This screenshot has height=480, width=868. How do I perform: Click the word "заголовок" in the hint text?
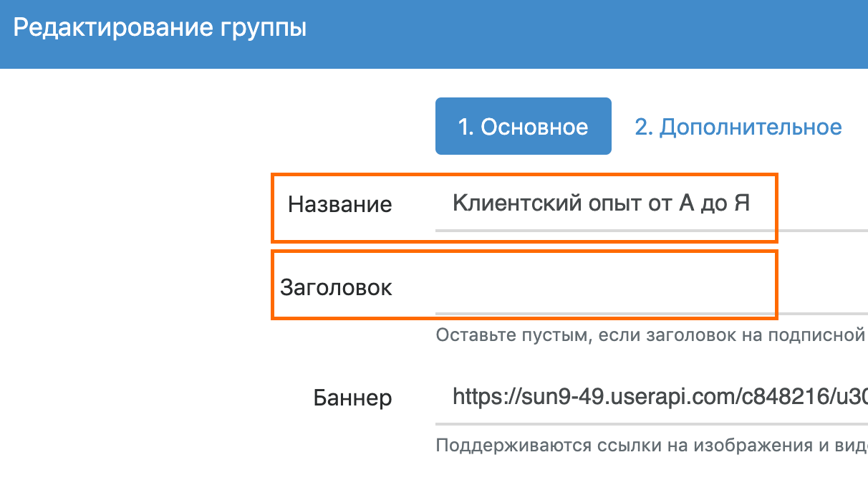(723, 335)
